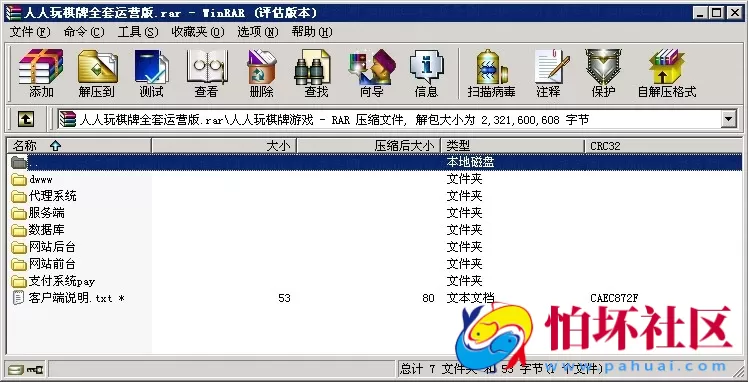Select the 支付系统pay folder name
This screenshot has width=748, height=382.
[62, 281]
